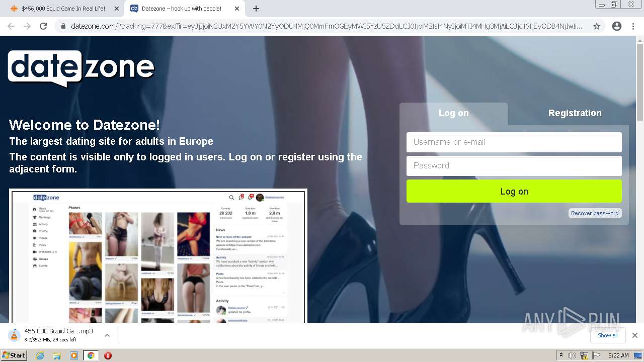Viewport: 644px width, 362px height.
Task: View site security lock info
Action: click(63, 26)
